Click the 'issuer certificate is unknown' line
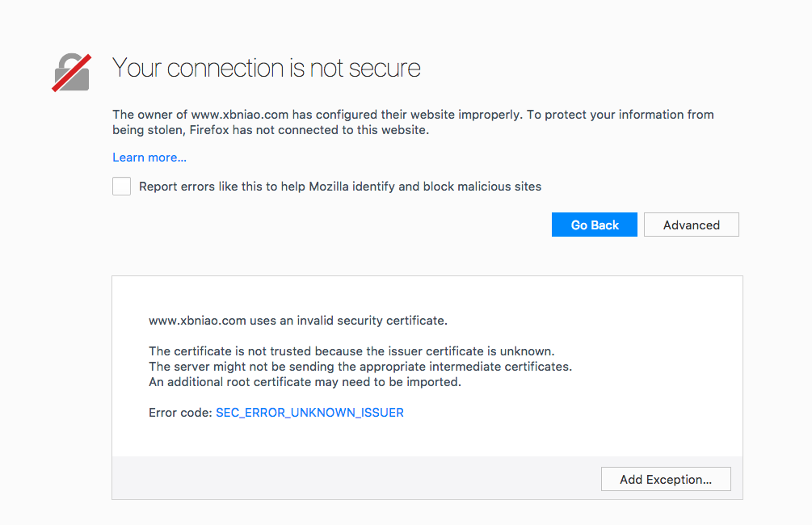Viewport: 812px width, 525px height. tap(351, 351)
